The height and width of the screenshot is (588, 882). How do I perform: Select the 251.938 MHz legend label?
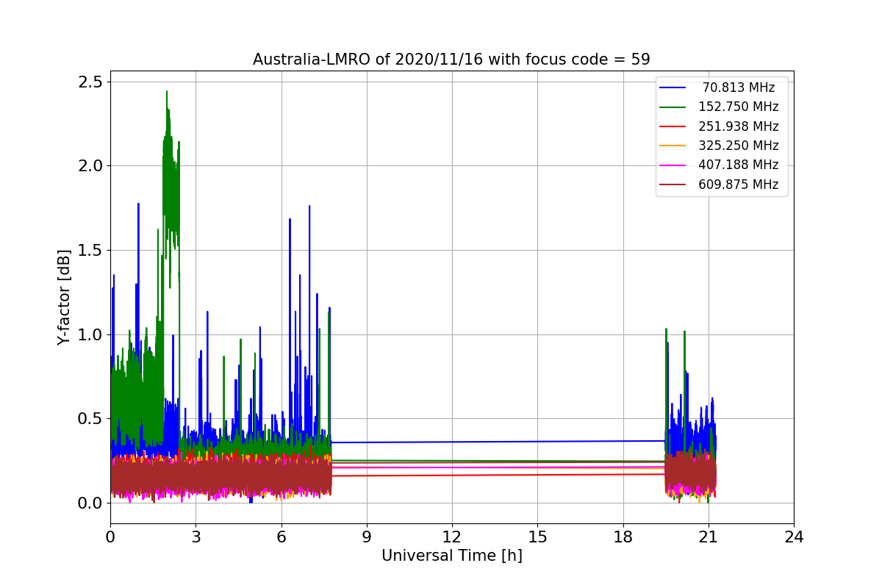[x=738, y=126]
